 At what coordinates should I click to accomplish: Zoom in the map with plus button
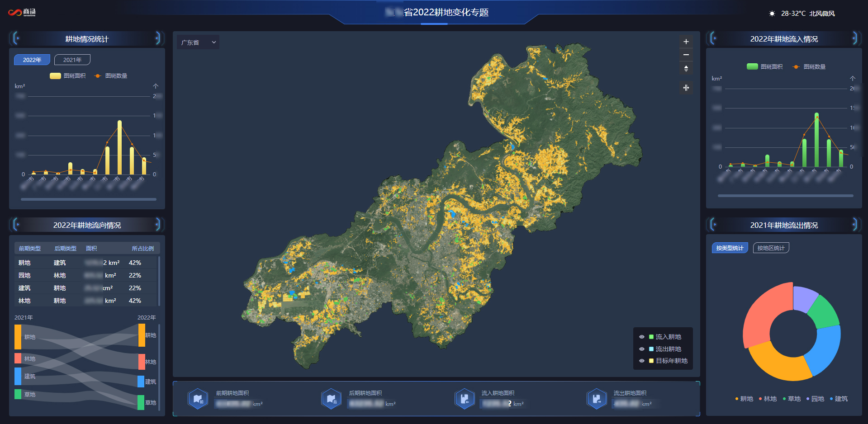pyautogui.click(x=686, y=42)
